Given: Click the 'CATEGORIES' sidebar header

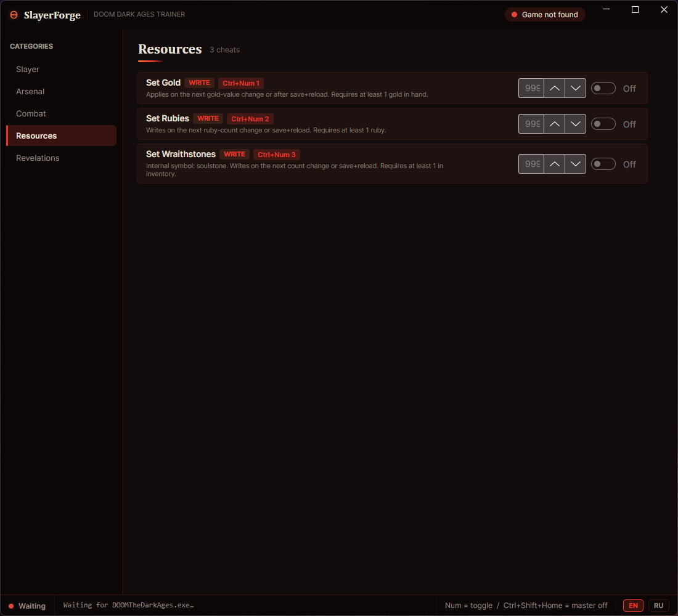Looking at the screenshot, I should [x=31, y=46].
